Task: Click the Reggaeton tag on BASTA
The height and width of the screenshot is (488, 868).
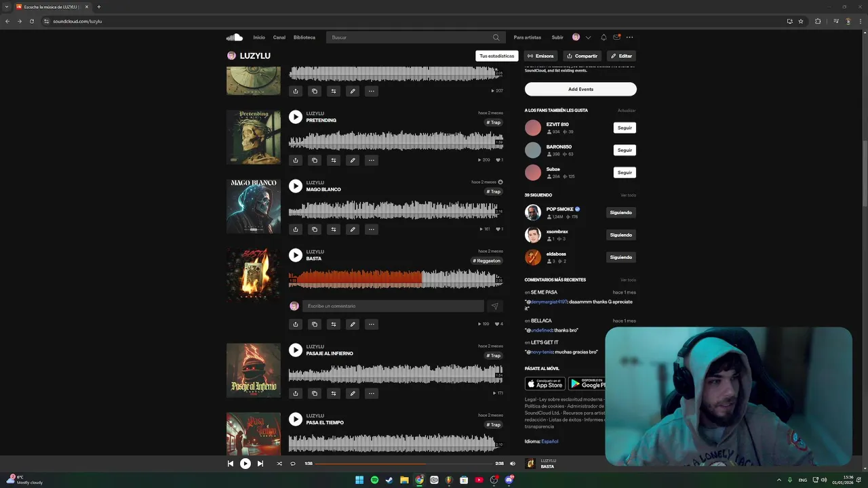Action: coord(487,261)
